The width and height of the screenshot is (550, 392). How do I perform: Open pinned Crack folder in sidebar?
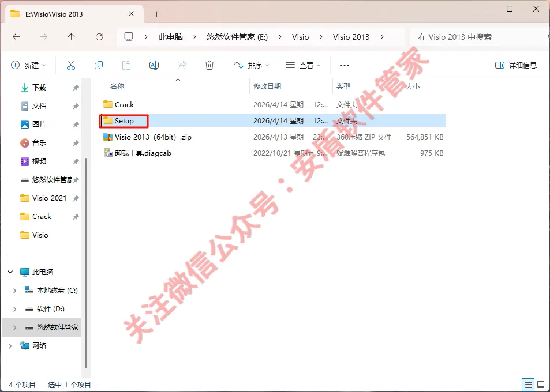(42, 217)
